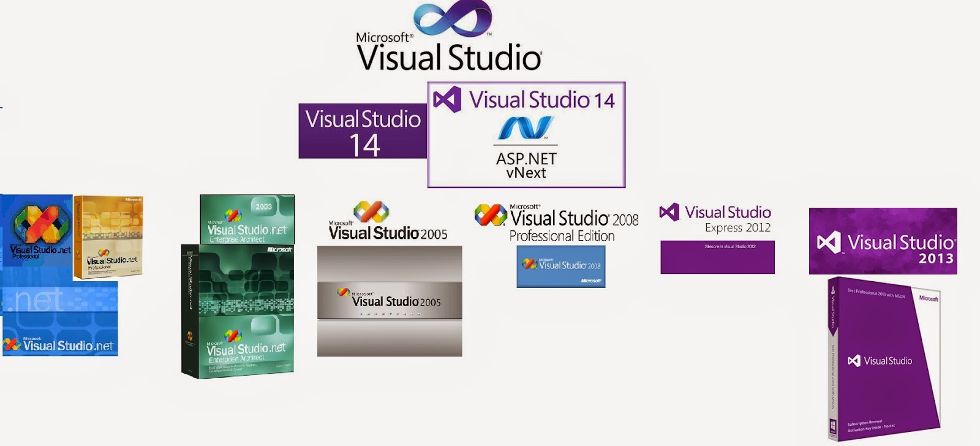This screenshot has width=980, height=446.
Task: Select the purple "Visual Studio 14" banner
Action: pos(363,131)
